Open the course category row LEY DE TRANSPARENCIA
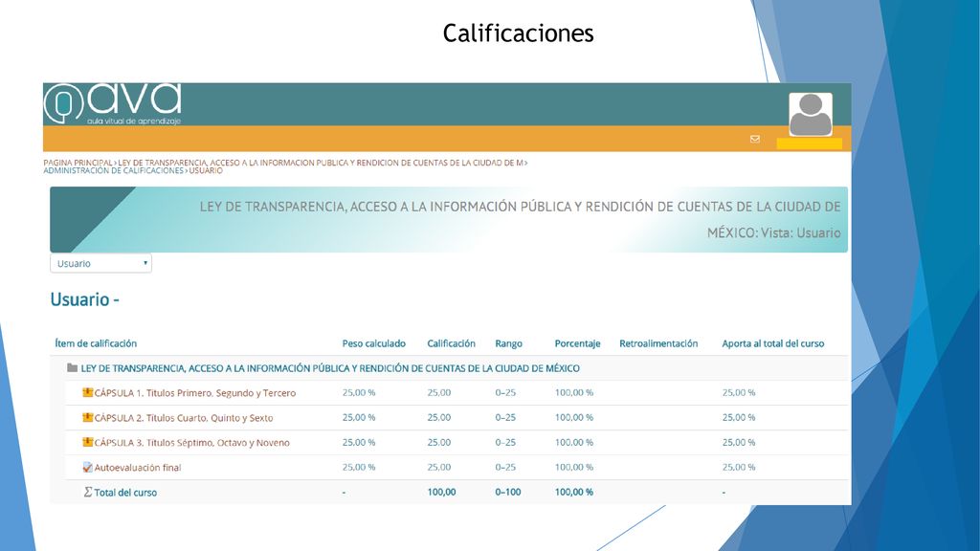This screenshot has width=980, height=551. (x=330, y=368)
